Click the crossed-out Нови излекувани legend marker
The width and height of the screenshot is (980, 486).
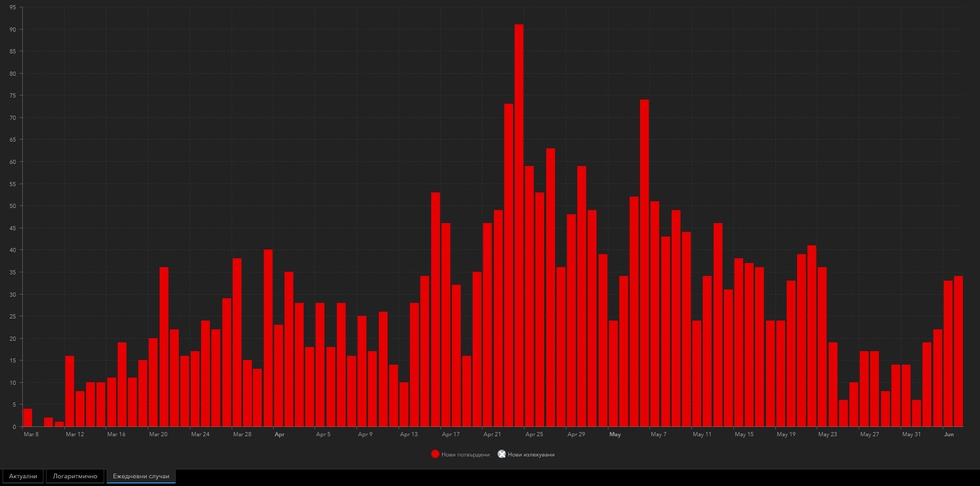pos(501,454)
